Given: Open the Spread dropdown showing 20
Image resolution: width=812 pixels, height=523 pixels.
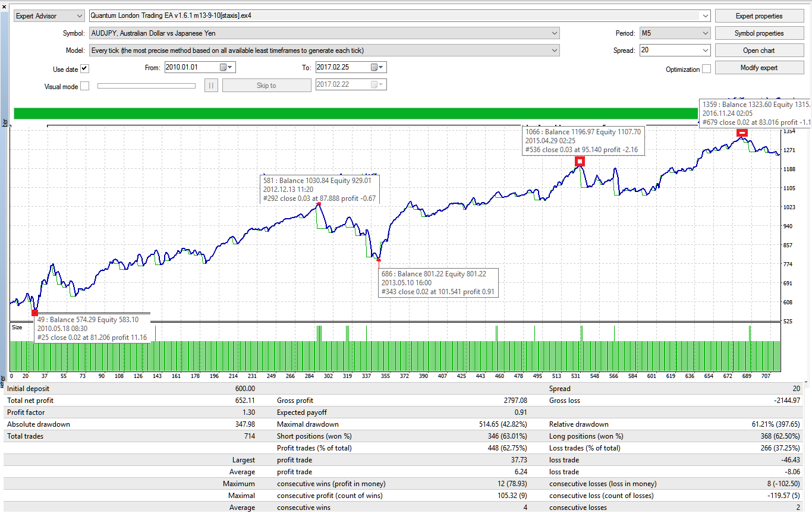Looking at the screenshot, I should pos(705,51).
